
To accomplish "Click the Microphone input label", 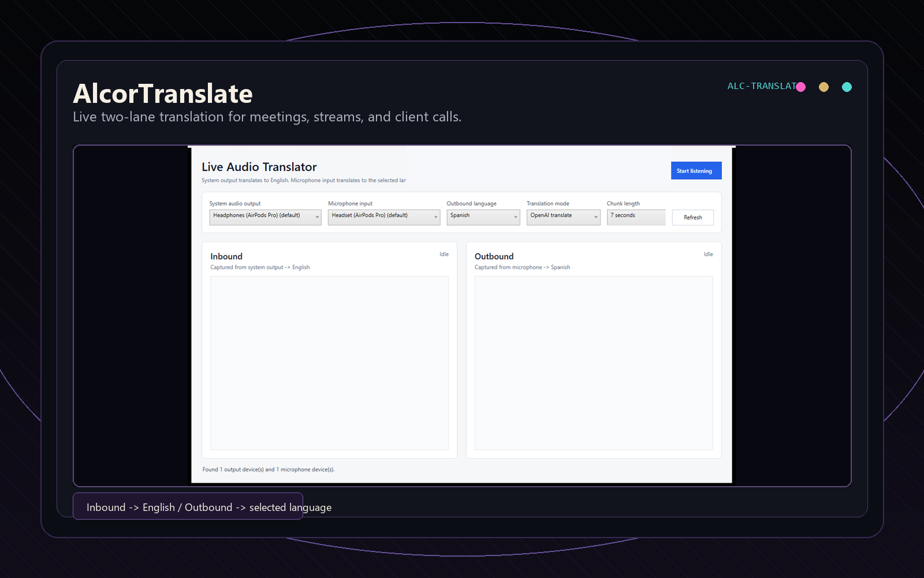I will pos(350,203).
